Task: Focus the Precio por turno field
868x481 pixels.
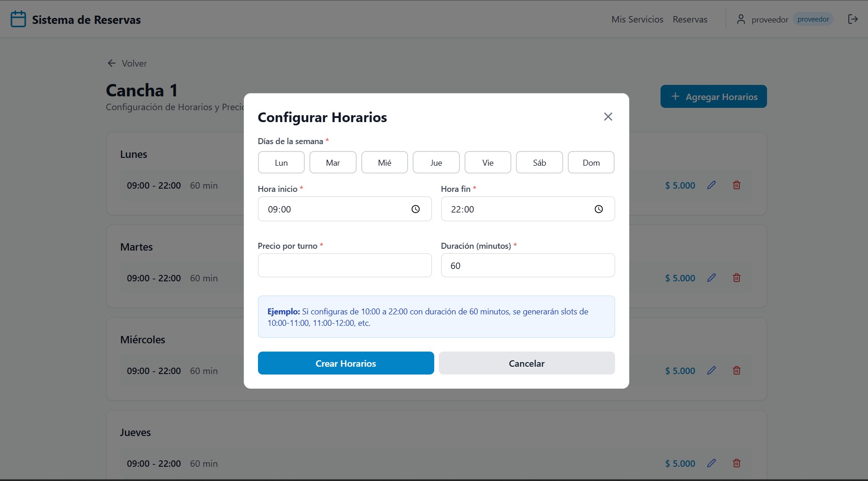Action: tap(345, 266)
